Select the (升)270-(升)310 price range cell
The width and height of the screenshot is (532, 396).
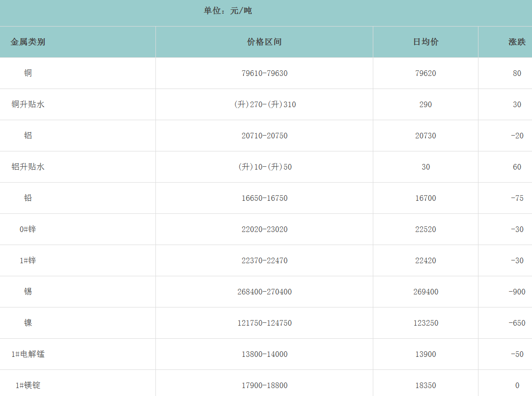(x=264, y=104)
